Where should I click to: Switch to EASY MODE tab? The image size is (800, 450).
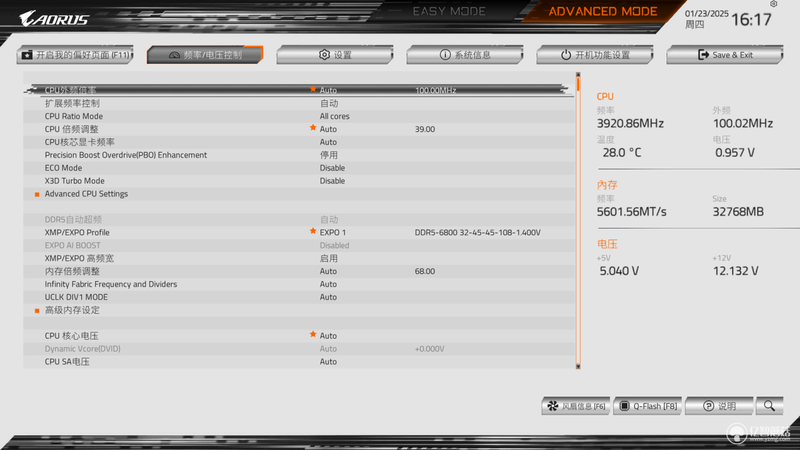tap(449, 11)
